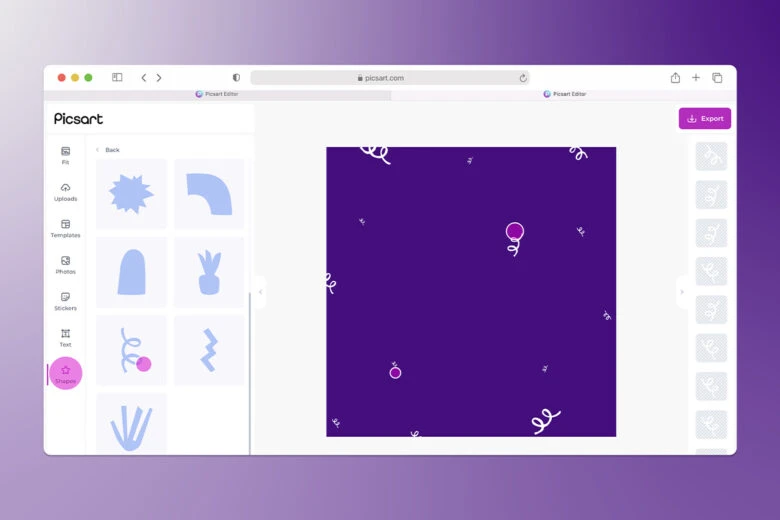The height and width of the screenshot is (520, 780).
Task: Add the spiky starburst shape
Action: pyautogui.click(x=131, y=194)
